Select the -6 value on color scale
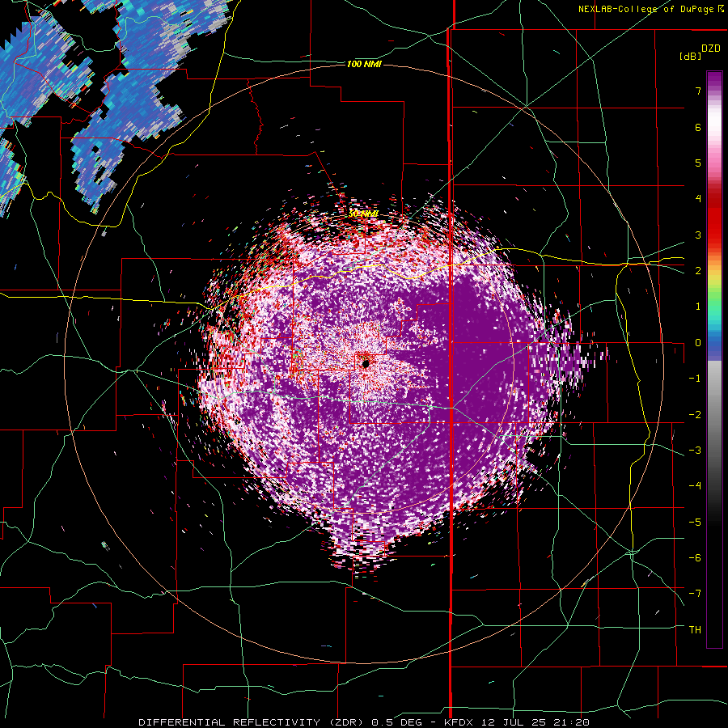This screenshot has height=728, width=728. (x=695, y=558)
